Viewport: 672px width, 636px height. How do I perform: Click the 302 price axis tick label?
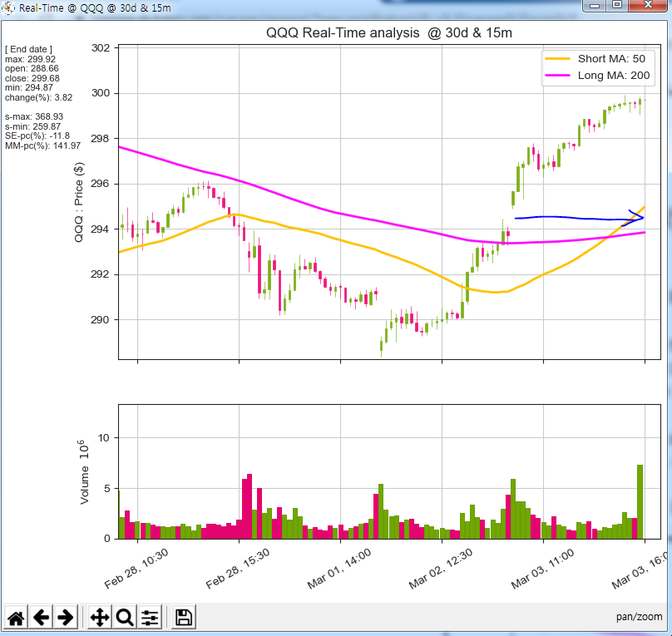(x=101, y=48)
